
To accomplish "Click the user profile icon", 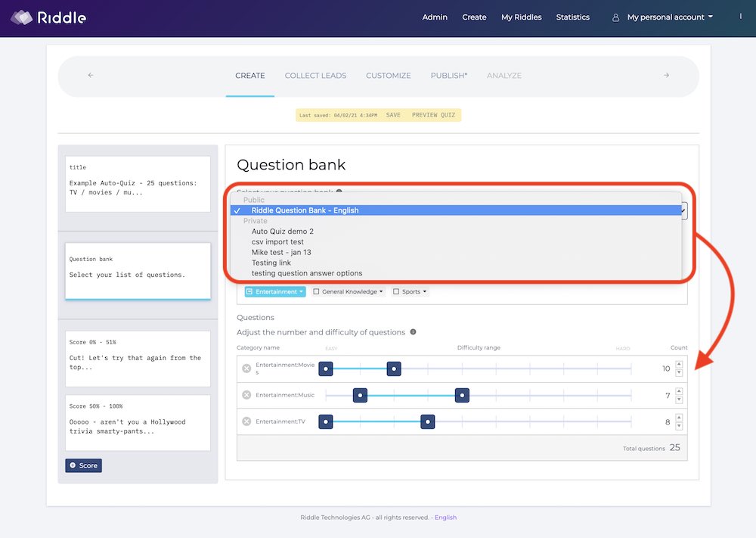I will [615, 17].
